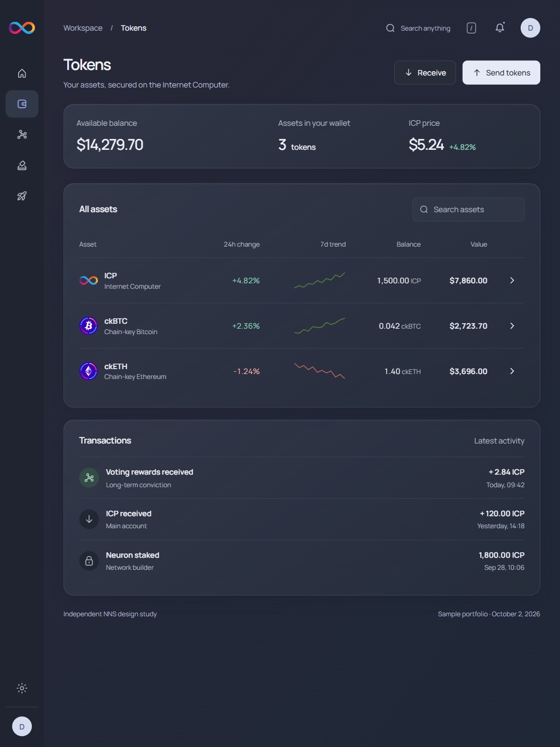Open Neuron staked transaction title
The width and height of the screenshot is (560, 747).
[x=132, y=555]
